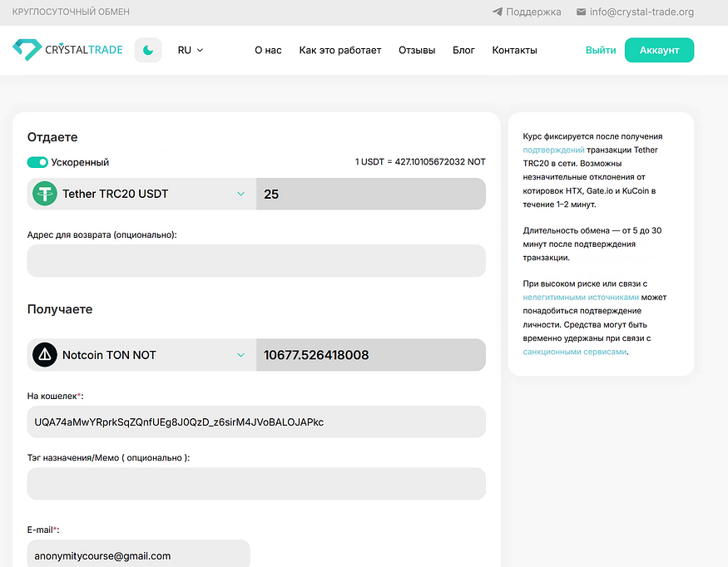Follow the санкционными сервисами link

pyautogui.click(x=575, y=352)
